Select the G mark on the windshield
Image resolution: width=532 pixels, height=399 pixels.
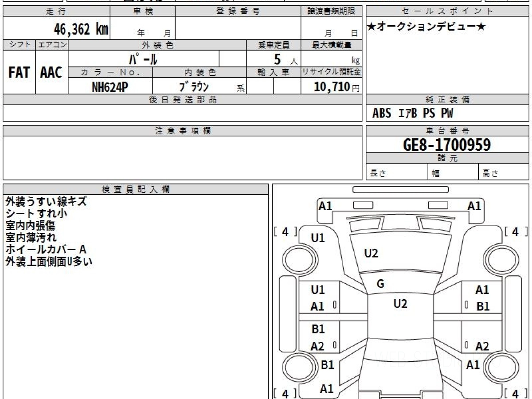[x=380, y=284]
